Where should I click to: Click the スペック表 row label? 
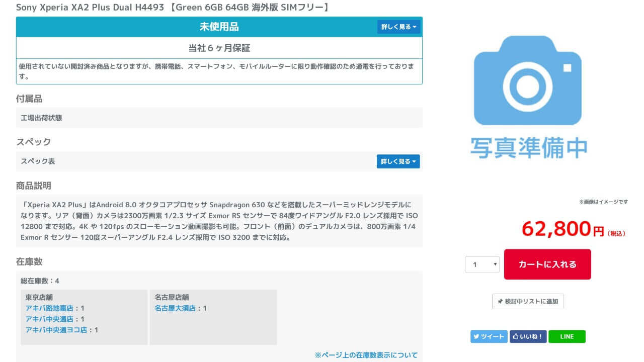(x=38, y=161)
